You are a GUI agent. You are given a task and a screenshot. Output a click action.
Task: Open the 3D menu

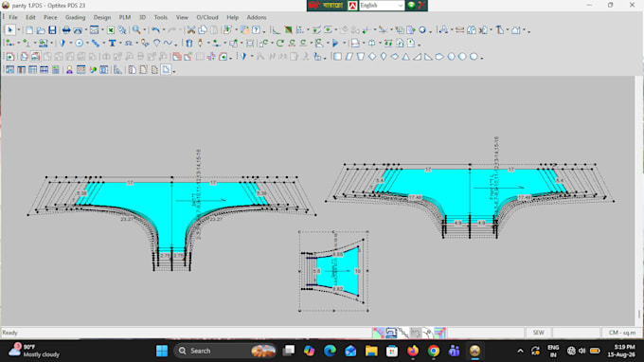click(142, 17)
